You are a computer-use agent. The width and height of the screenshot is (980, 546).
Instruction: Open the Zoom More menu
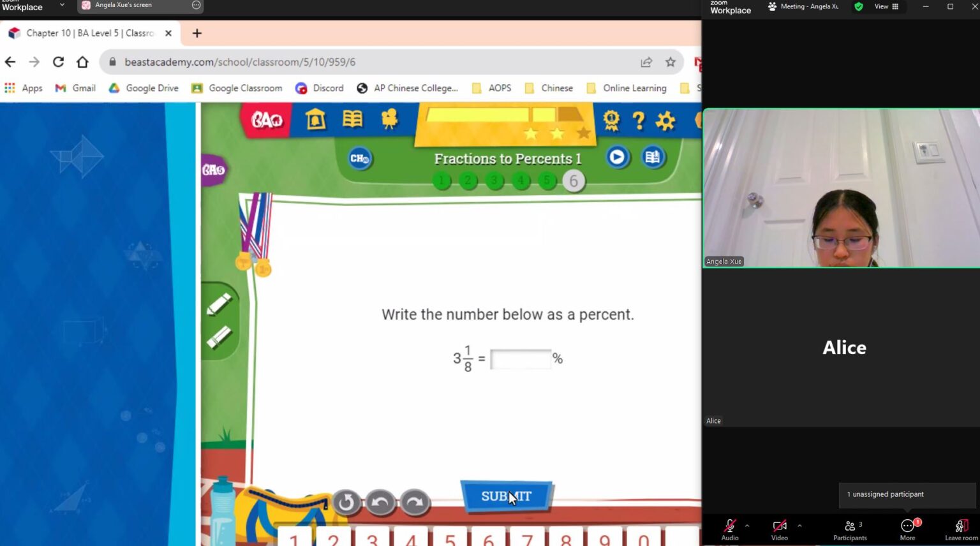tap(907, 529)
